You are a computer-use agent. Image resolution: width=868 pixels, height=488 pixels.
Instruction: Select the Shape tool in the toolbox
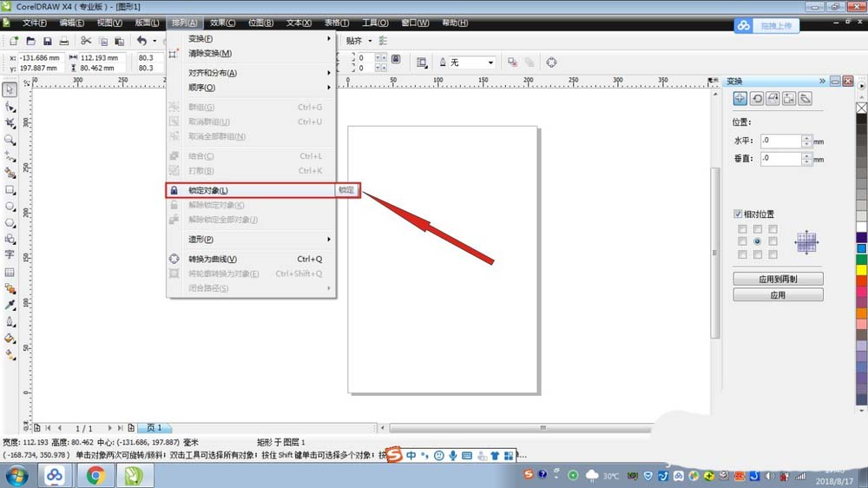(x=10, y=106)
